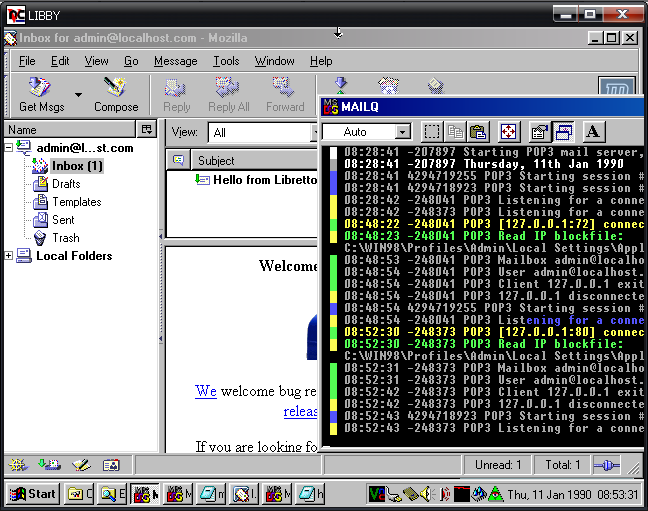Toggle the Background icon in MAILQ toolbar

(x=563, y=132)
